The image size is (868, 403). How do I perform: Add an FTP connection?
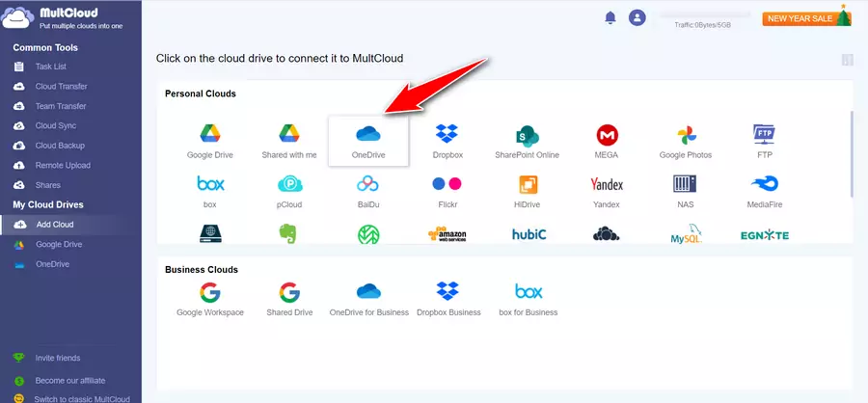pos(765,141)
